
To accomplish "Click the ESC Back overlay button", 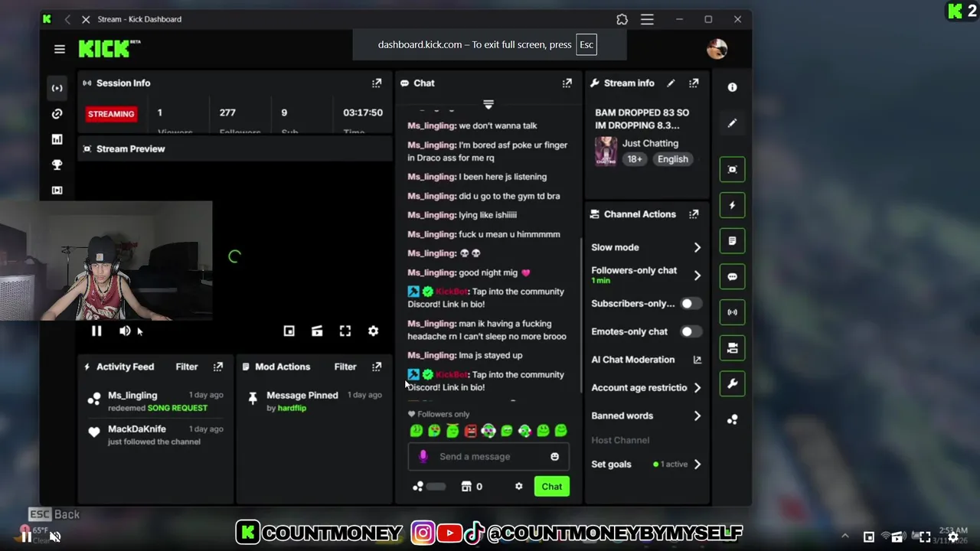I will [x=54, y=514].
